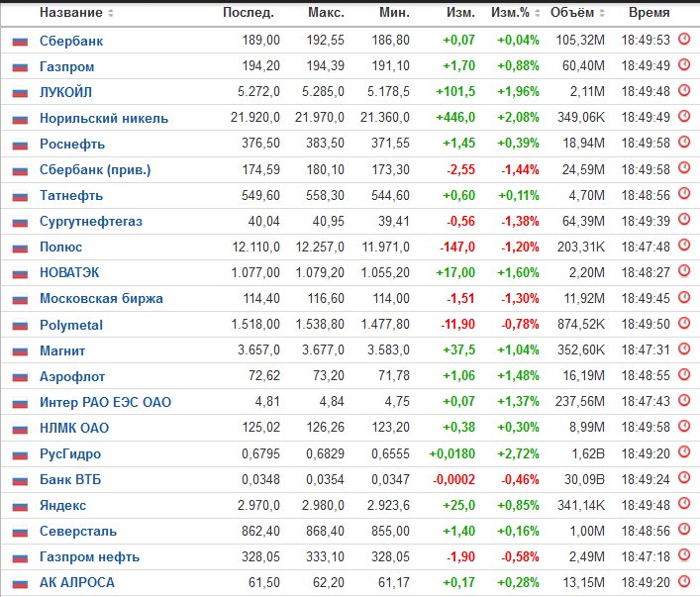The image size is (700, 597).
Task: Click the clock icon in РусГидро row
Action: tap(684, 451)
